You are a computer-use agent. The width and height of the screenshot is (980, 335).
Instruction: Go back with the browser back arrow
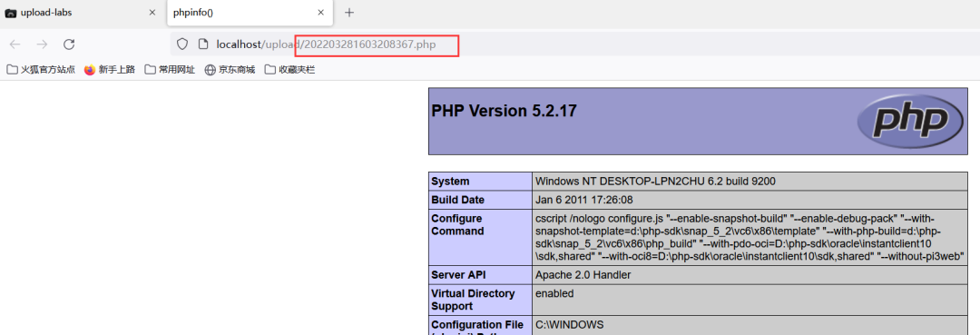click(15, 44)
